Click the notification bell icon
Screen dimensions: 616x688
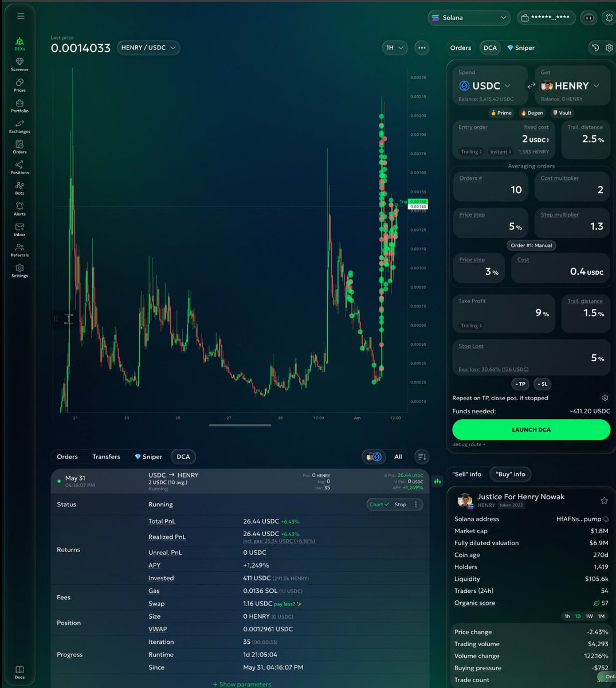click(x=609, y=18)
